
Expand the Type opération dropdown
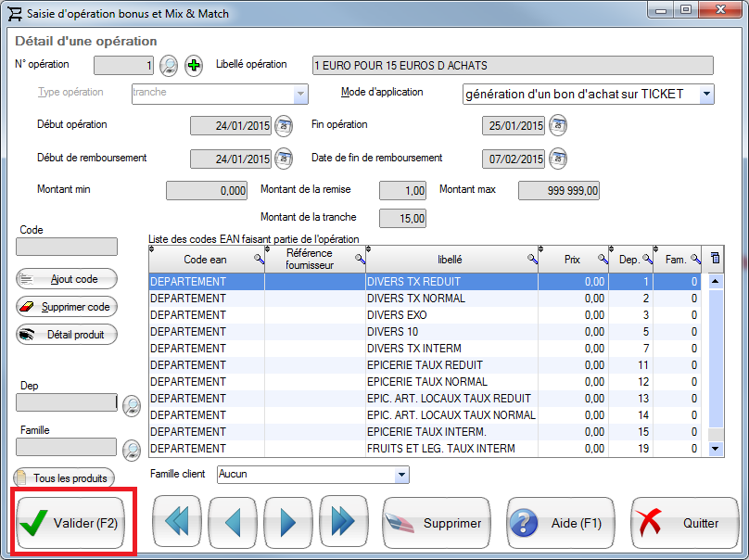pyautogui.click(x=300, y=94)
